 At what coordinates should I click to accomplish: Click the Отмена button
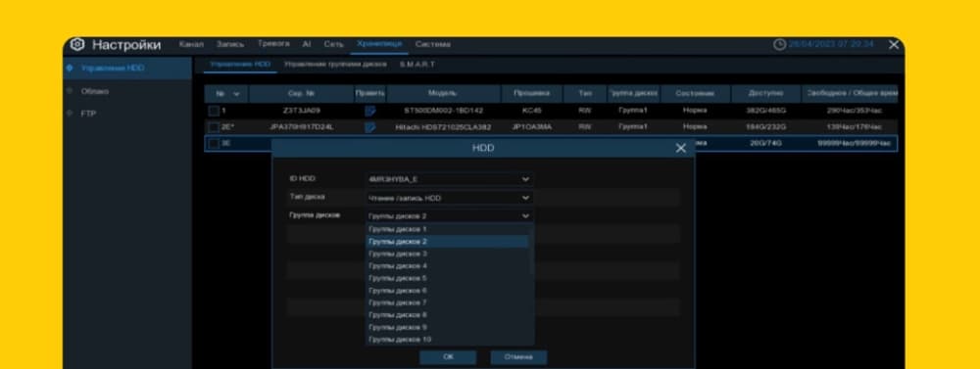tap(518, 357)
